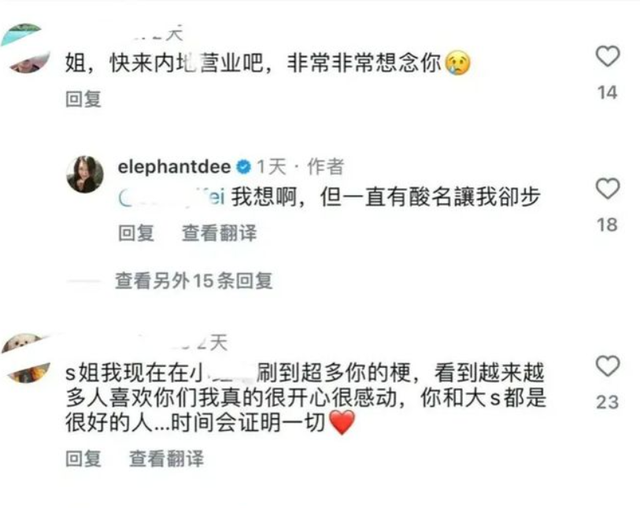Image resolution: width=640 pixels, height=508 pixels.
Task: Reply to the bottom comment with 回复
Action: [83, 458]
